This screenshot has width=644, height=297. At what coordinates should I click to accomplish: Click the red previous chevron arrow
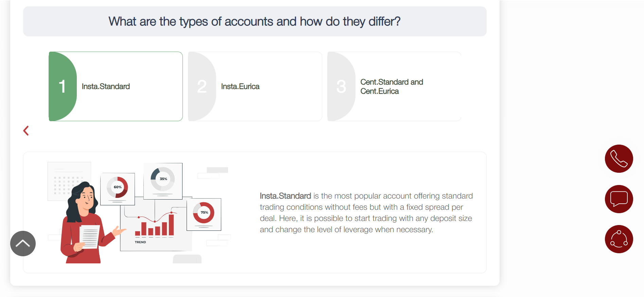[x=26, y=131]
